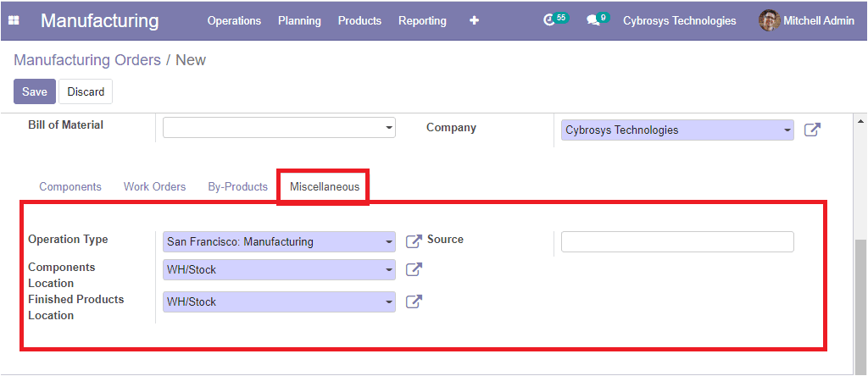The width and height of the screenshot is (868, 376).
Task: Click the Finished Products Location label
Action: (x=75, y=307)
